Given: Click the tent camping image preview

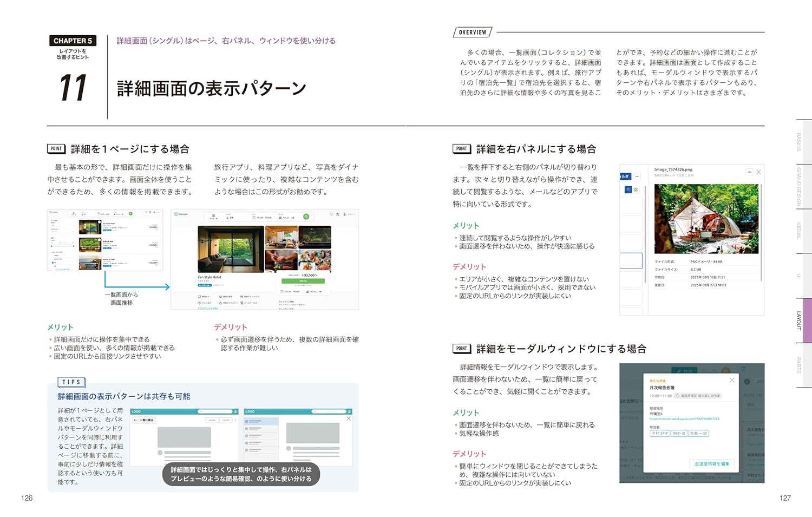Looking at the screenshot, I should pyautogui.click(x=706, y=219).
